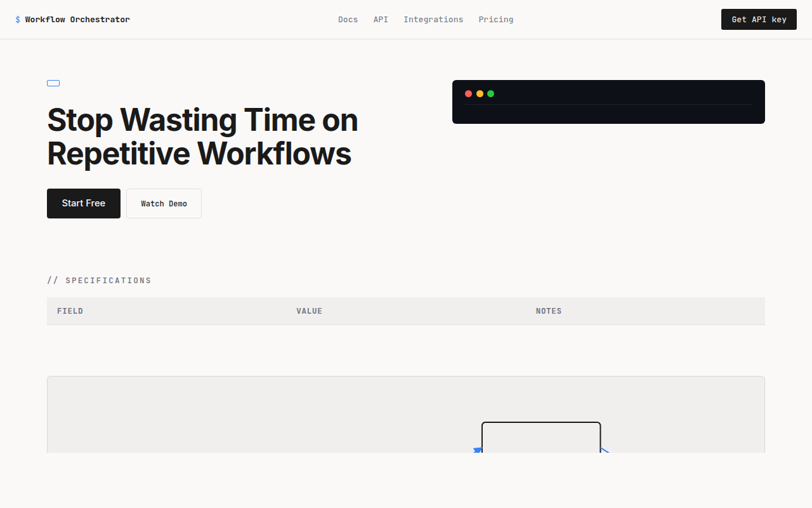Click the red dot in the terminal window

tap(468, 94)
